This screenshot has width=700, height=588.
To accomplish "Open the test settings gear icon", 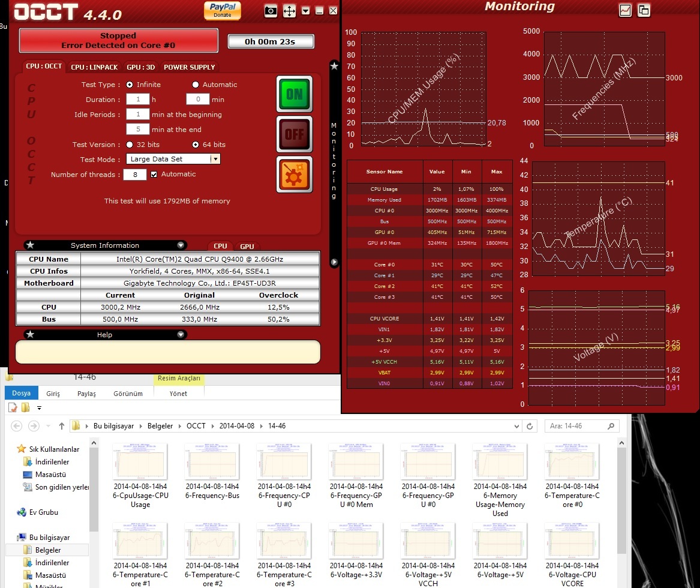I will tap(294, 174).
